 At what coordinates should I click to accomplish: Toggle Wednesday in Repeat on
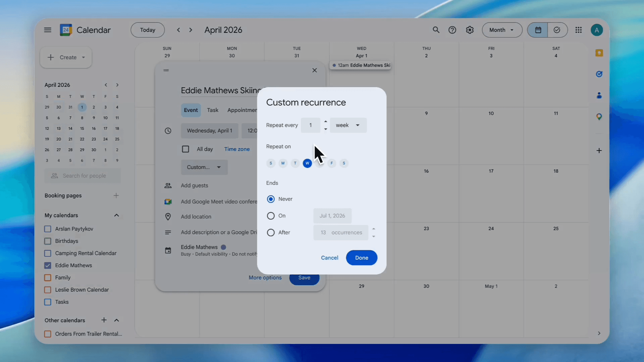click(x=307, y=163)
